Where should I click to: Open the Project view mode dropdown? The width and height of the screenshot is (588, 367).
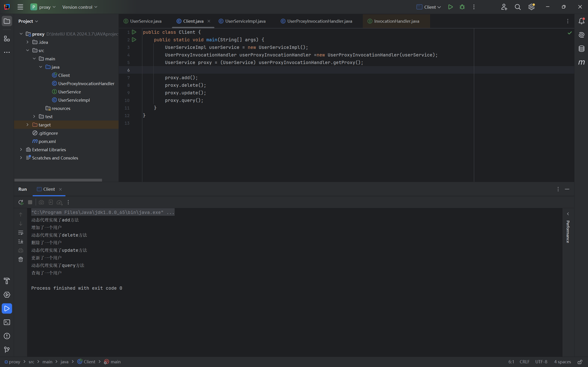point(28,21)
